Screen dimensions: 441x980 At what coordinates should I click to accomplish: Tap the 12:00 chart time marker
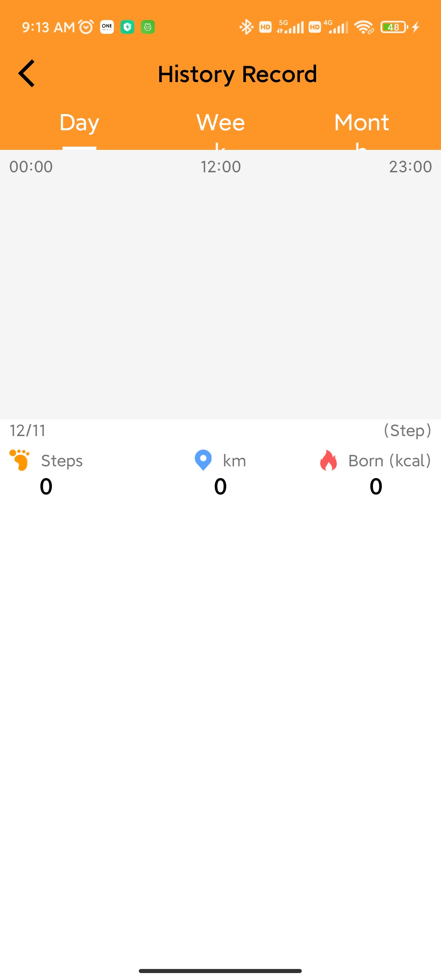[x=220, y=167]
